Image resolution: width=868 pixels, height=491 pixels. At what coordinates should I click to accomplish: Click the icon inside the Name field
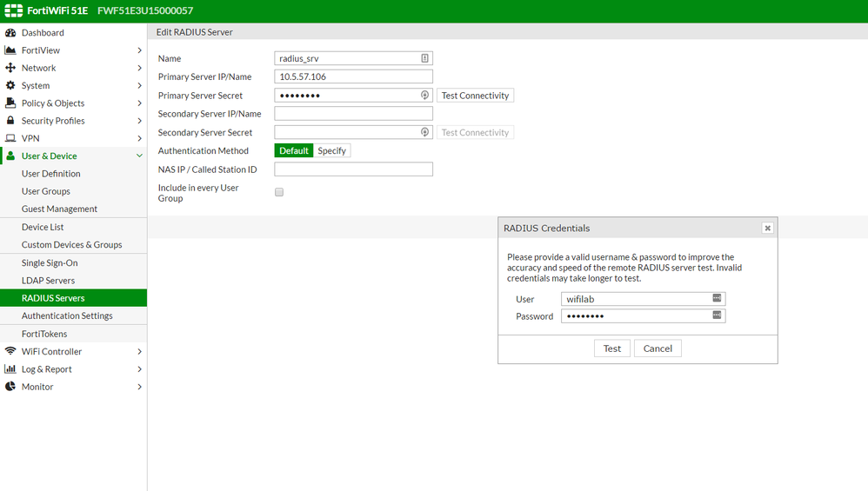click(x=424, y=58)
